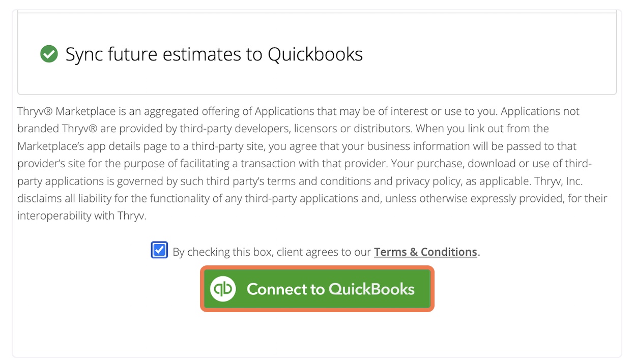Click "client agrees to our" in checkbox label

point(324,252)
